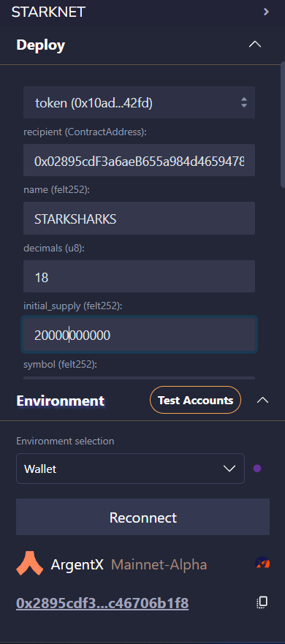
Task: Click the Deploy panel vertical scrollbar
Action: point(283,125)
